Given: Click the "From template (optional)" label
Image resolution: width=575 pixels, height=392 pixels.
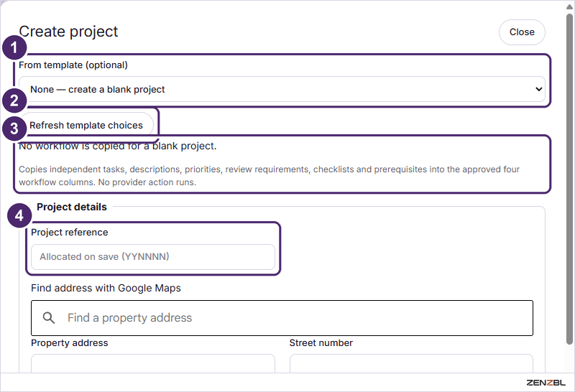Looking at the screenshot, I should 73,65.
